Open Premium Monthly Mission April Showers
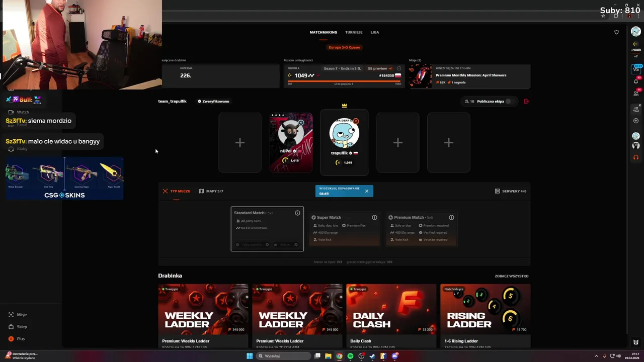 coord(469,76)
